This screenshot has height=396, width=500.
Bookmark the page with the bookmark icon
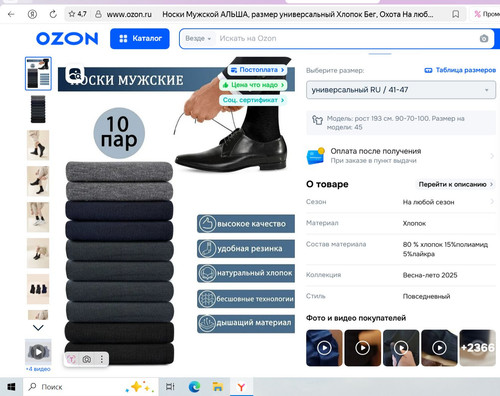pos(455,14)
